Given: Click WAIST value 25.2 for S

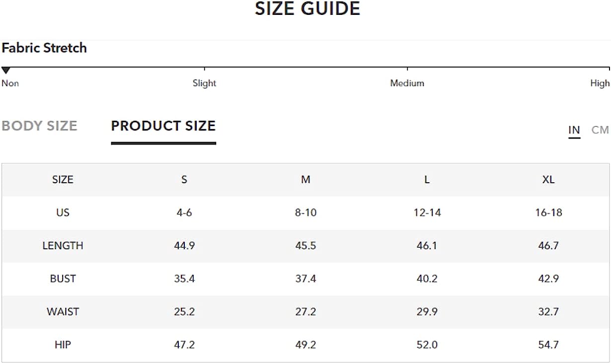Looking at the screenshot, I should coord(184,312).
